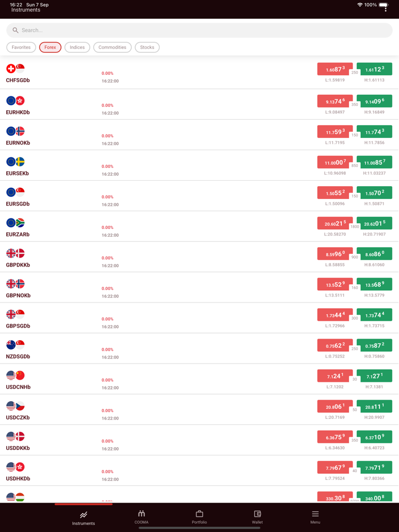Open the Instruments tab icon
This screenshot has width=399, height=532.
[x=84, y=515]
